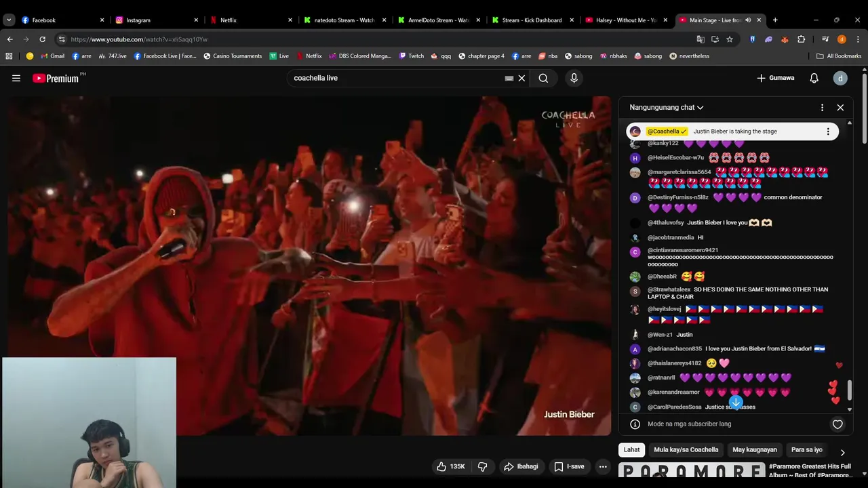This screenshot has width=868, height=488.
Task: Switch to the Facebook browser tab
Action: [63, 20]
